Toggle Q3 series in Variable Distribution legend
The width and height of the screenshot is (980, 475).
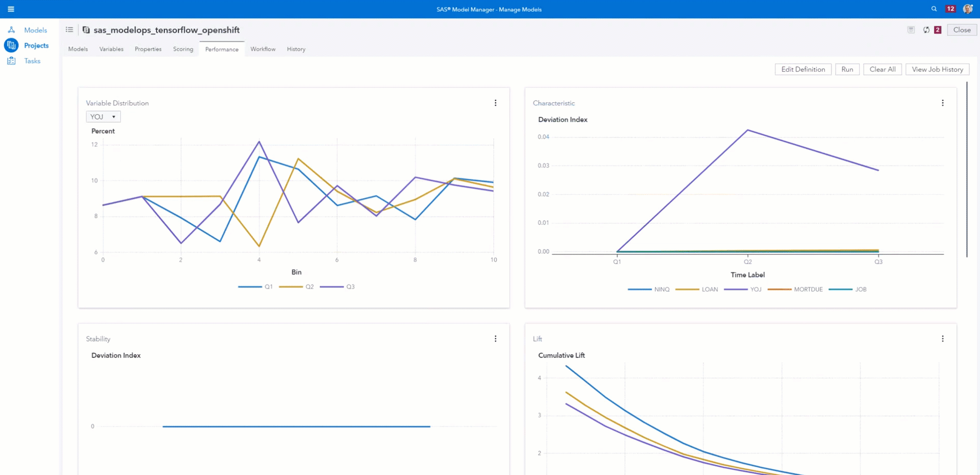337,287
